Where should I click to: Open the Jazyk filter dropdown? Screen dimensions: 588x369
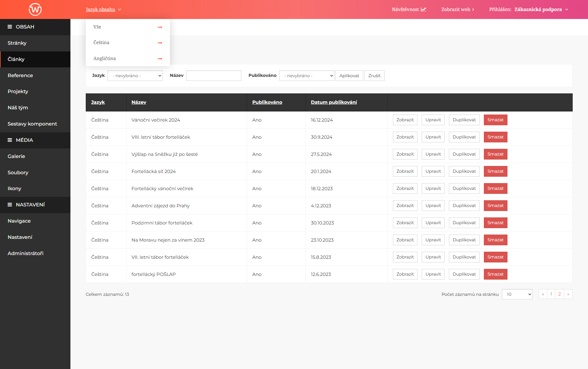click(135, 76)
